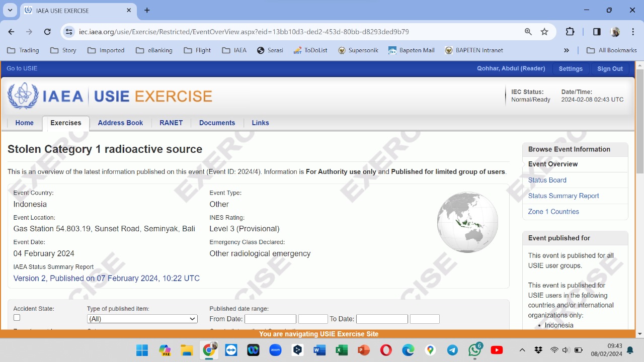644x362 pixels.
Task: Open a new browser tab
Action: click(147, 10)
